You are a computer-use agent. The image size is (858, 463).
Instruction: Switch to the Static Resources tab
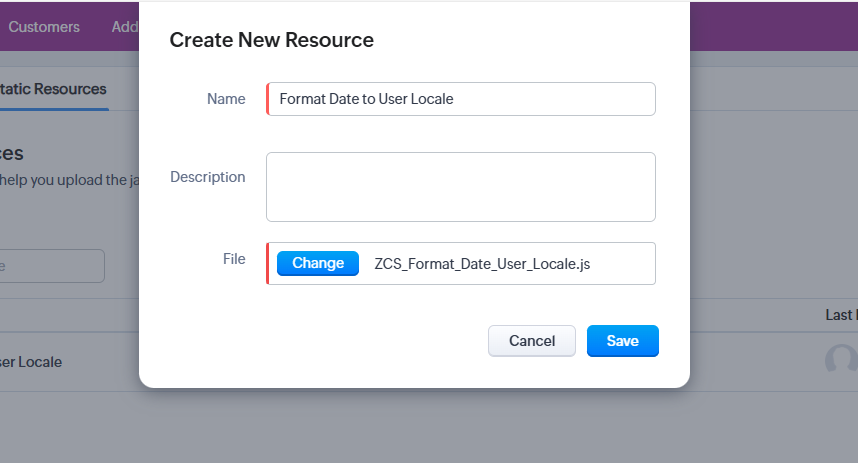(x=55, y=89)
